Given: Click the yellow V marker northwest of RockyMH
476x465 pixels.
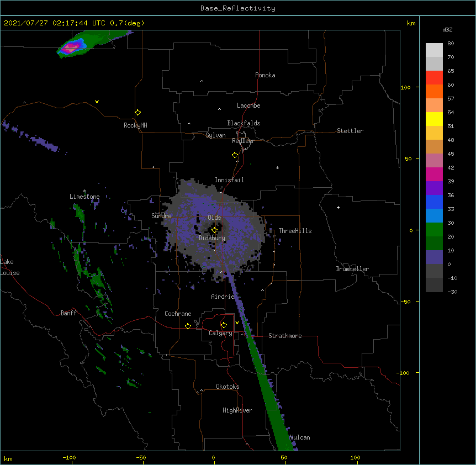Looking at the screenshot, I should pyautogui.click(x=97, y=102).
